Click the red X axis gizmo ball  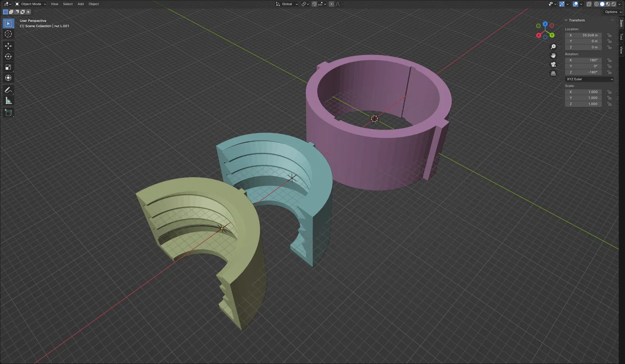539,36
